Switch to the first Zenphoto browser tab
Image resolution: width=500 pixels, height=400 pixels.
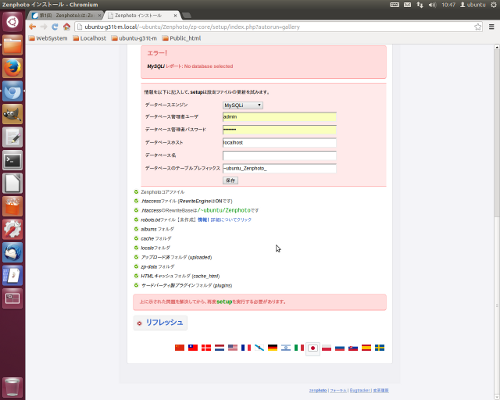tap(67, 15)
